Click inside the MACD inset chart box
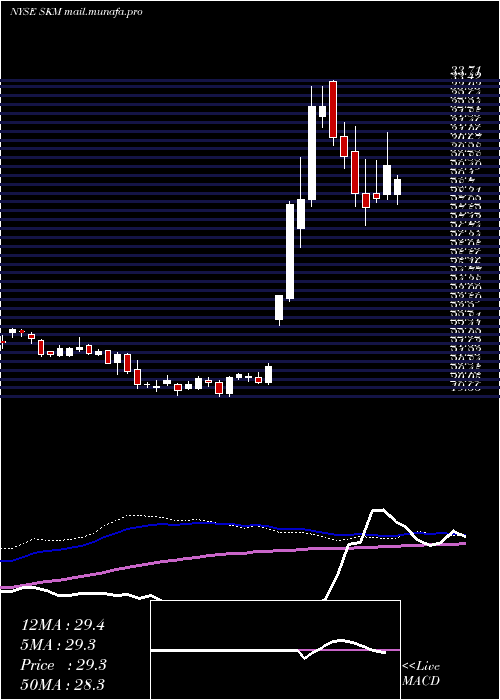This screenshot has height=700, width=500. [x=275, y=650]
